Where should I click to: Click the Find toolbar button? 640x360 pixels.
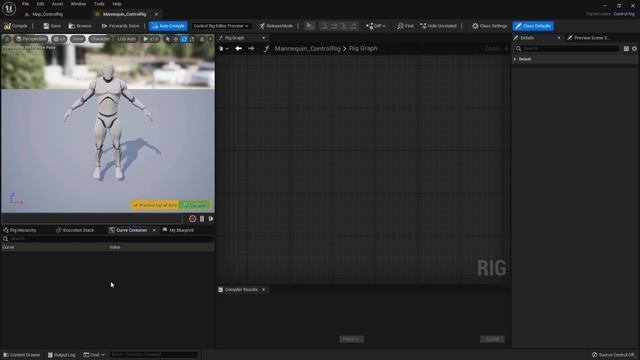tap(405, 26)
